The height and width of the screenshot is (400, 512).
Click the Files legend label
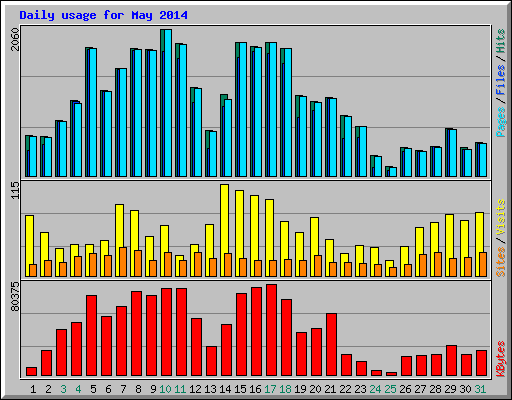501,79
